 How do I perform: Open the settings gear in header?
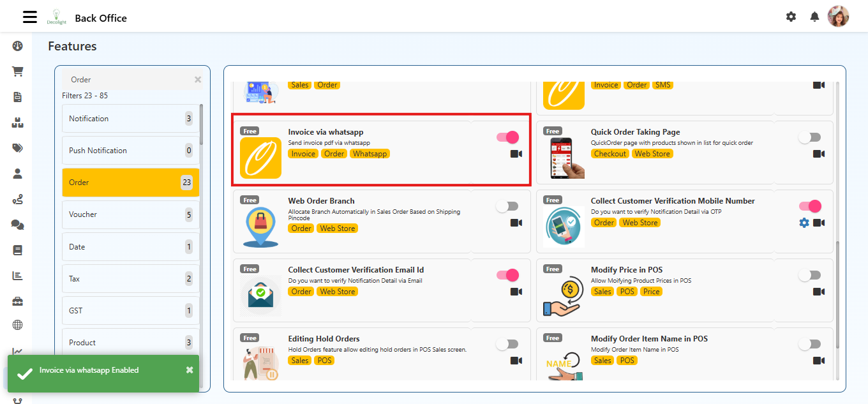click(x=791, y=17)
